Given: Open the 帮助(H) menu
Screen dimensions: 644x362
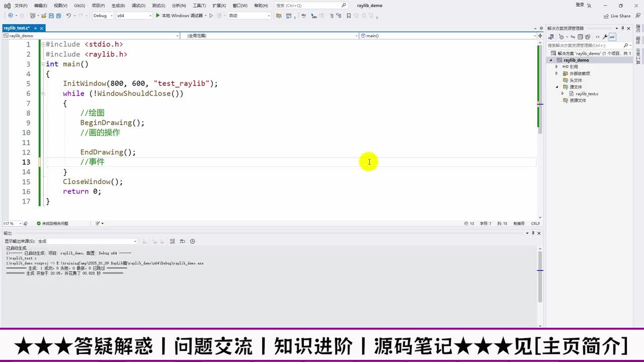Looking at the screenshot, I should click(x=261, y=6).
